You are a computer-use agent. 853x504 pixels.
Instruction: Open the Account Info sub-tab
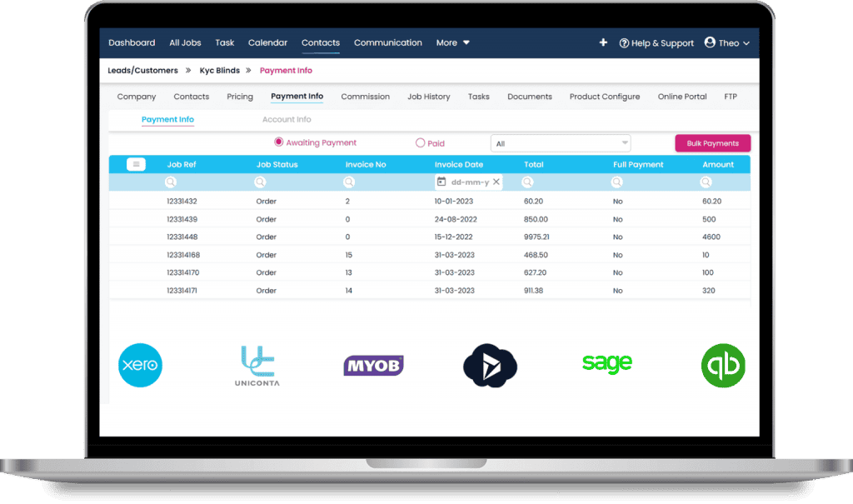pos(287,120)
